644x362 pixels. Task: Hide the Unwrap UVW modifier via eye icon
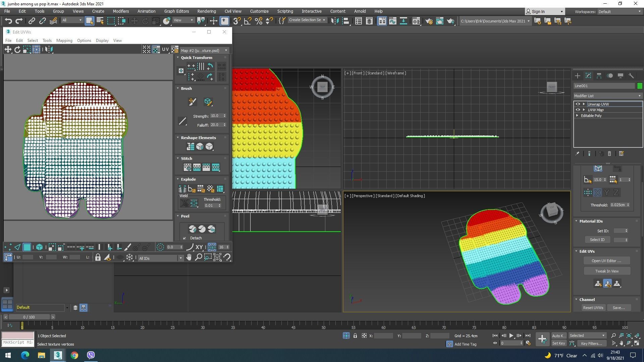pyautogui.click(x=578, y=104)
